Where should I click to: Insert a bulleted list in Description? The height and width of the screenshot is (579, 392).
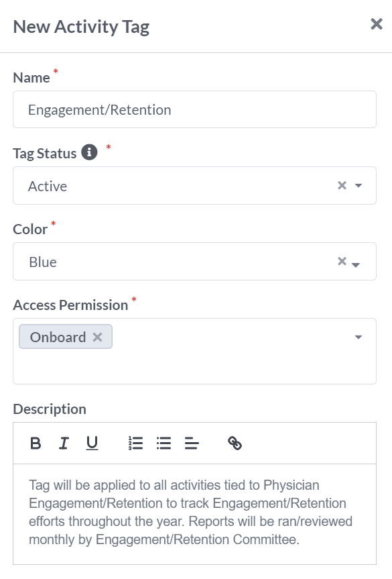click(x=164, y=443)
